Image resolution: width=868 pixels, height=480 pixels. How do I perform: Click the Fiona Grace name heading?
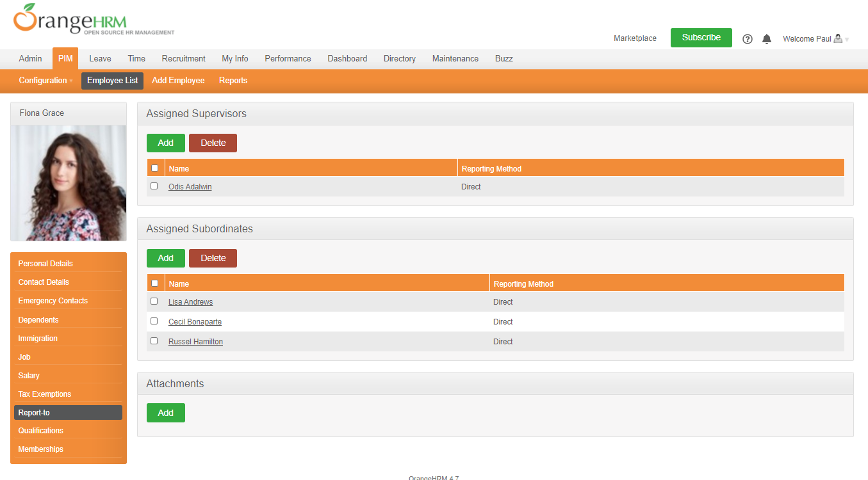tap(42, 113)
